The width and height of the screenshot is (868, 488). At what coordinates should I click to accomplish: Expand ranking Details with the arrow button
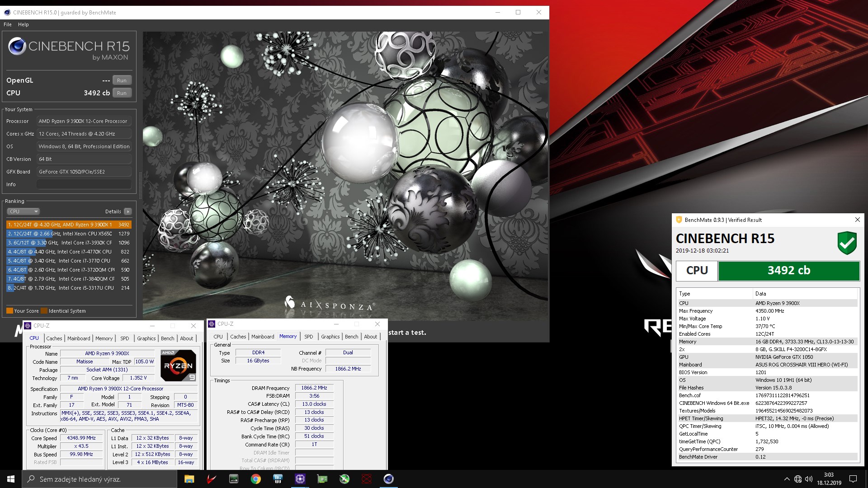128,211
